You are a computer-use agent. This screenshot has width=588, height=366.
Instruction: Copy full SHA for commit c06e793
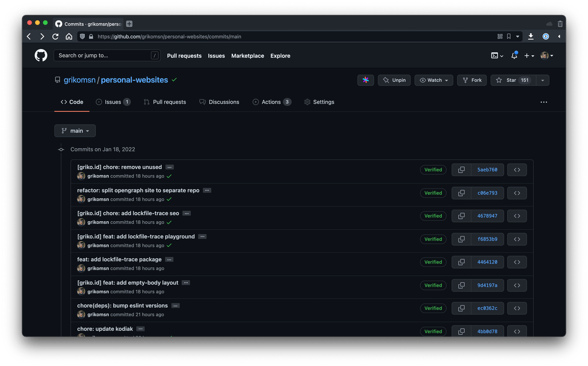pyautogui.click(x=461, y=193)
